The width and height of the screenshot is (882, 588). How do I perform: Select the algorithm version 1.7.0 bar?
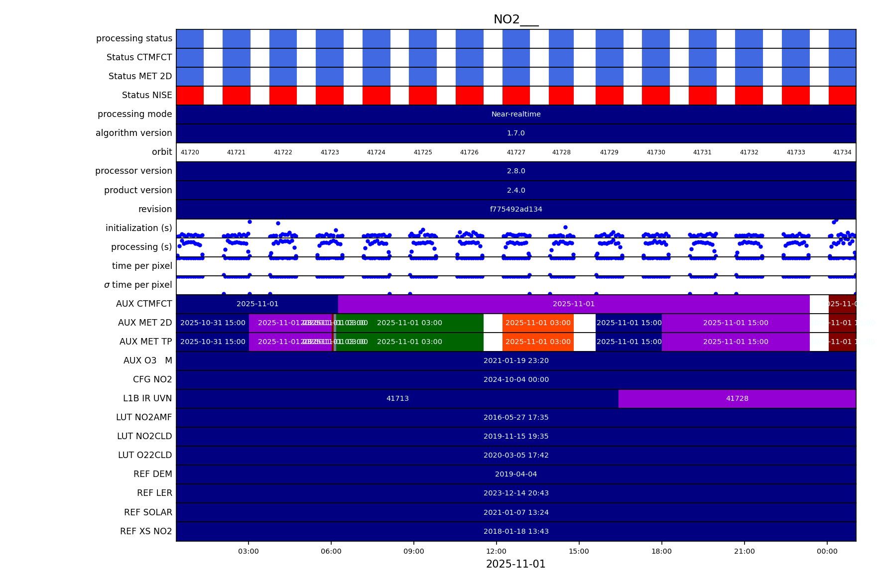point(516,133)
